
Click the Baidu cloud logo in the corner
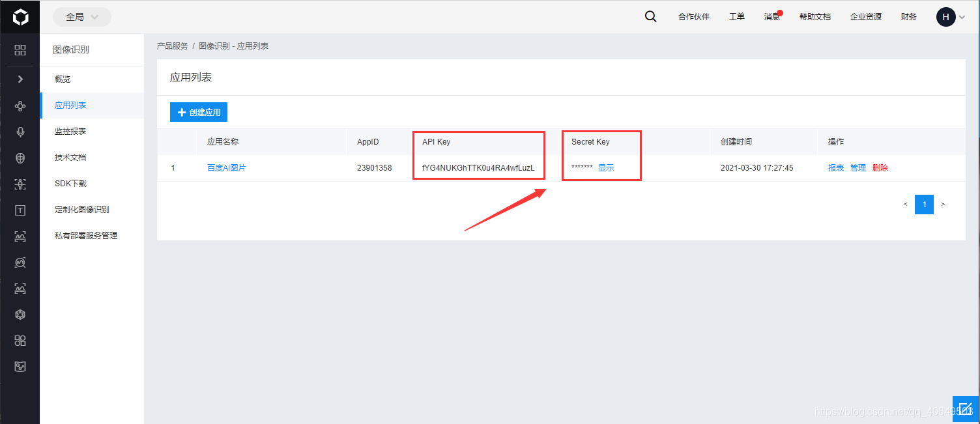[x=20, y=17]
